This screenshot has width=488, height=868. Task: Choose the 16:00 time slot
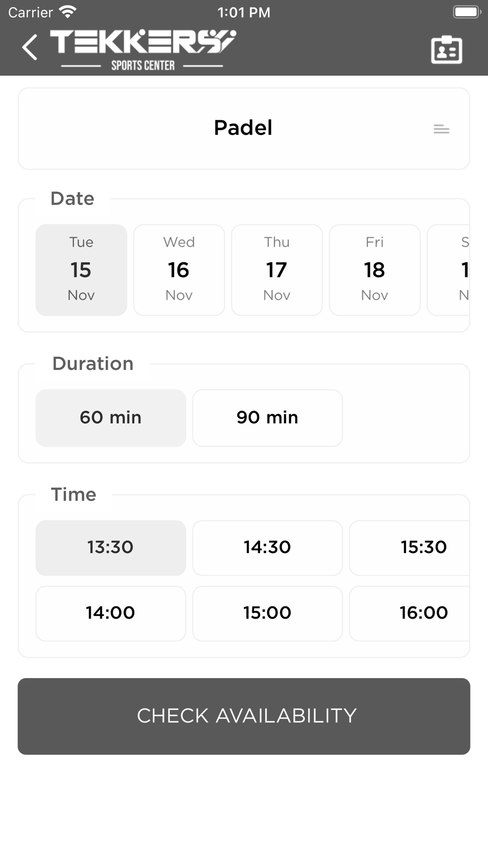(x=410, y=614)
